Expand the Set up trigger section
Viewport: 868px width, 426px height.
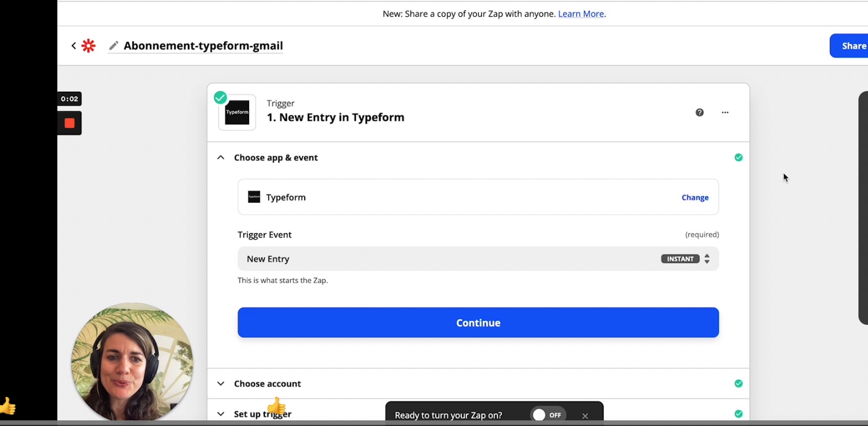coord(221,414)
